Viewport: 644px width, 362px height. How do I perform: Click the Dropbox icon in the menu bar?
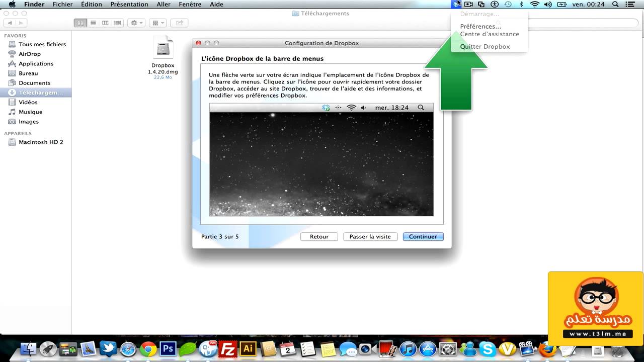[456, 4]
